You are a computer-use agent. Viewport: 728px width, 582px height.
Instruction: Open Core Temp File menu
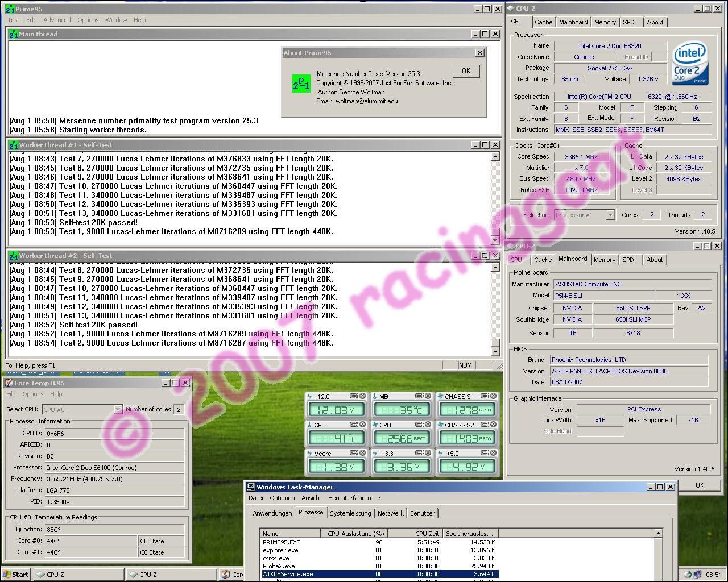tap(11, 394)
